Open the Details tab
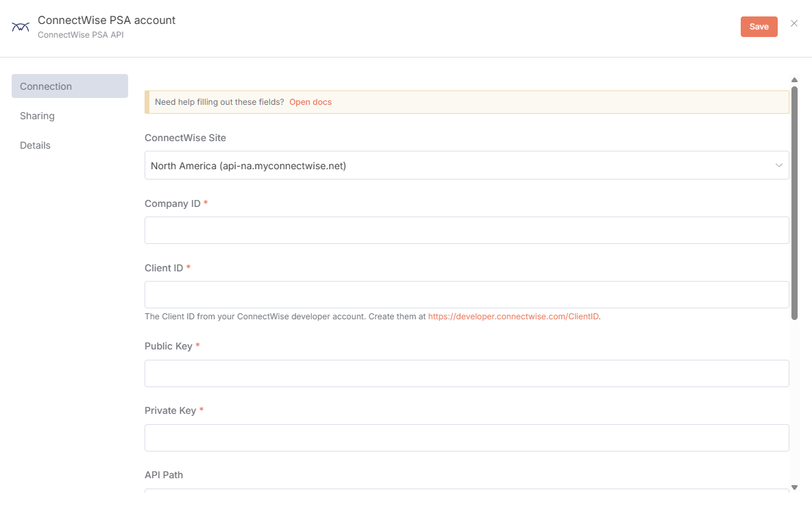Screen dimensions: 812x505 point(36,145)
